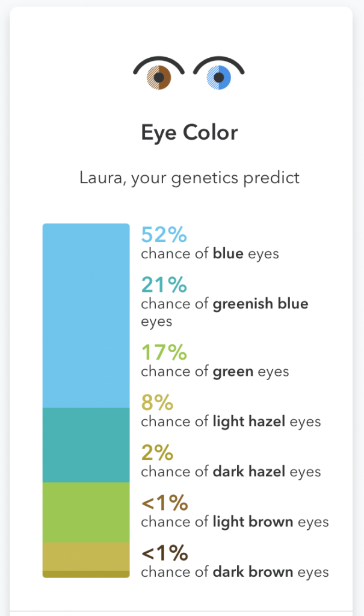This screenshot has height=616, width=364.
Task: Select the green bar segment
Action: [86, 512]
